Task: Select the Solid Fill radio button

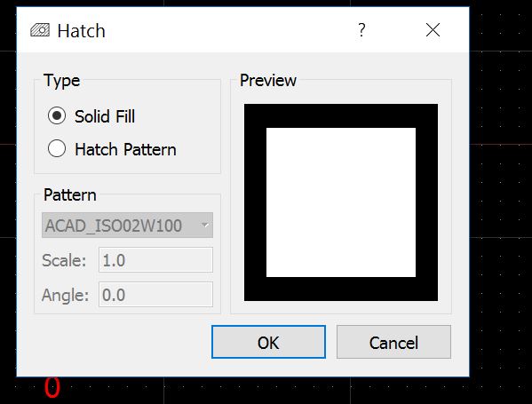Action: [x=57, y=115]
